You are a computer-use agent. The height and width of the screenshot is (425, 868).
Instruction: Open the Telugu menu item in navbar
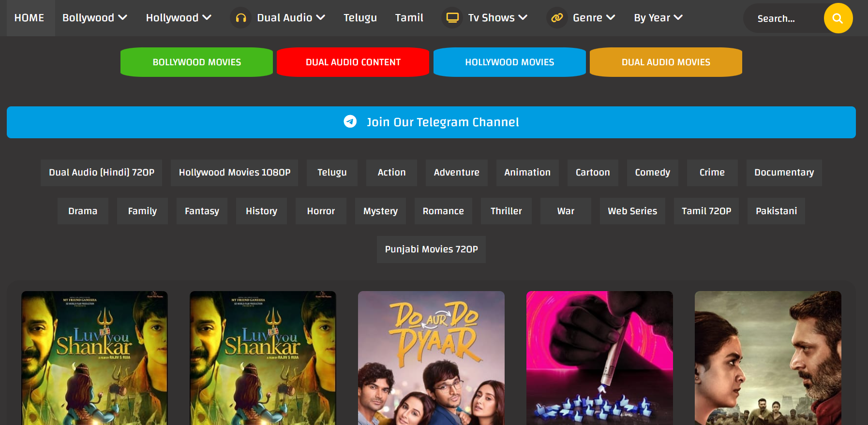coord(360,18)
